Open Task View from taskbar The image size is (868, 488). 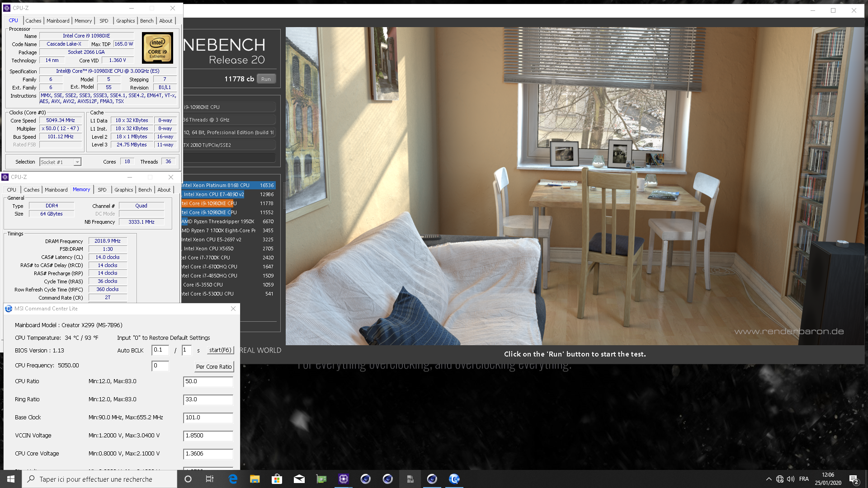[210, 479]
